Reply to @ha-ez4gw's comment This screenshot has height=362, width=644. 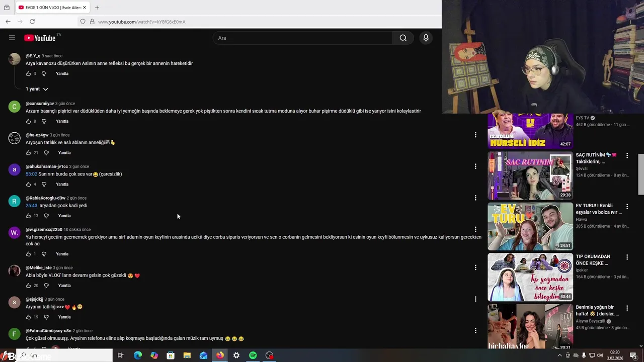coord(64,153)
